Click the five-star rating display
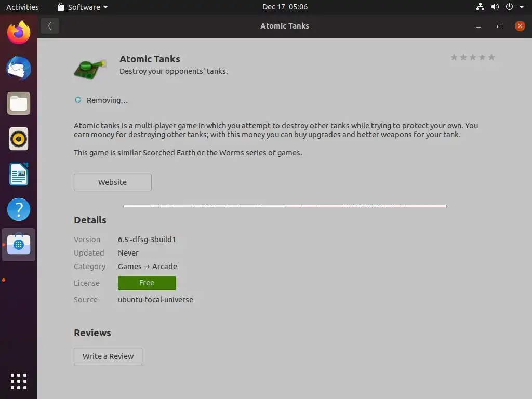The height and width of the screenshot is (399, 532). (473, 57)
